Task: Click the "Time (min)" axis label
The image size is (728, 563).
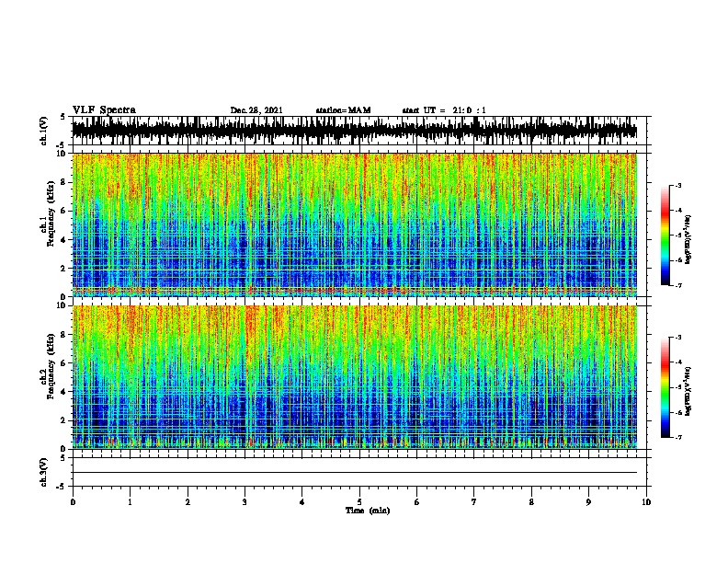Action: 368,511
